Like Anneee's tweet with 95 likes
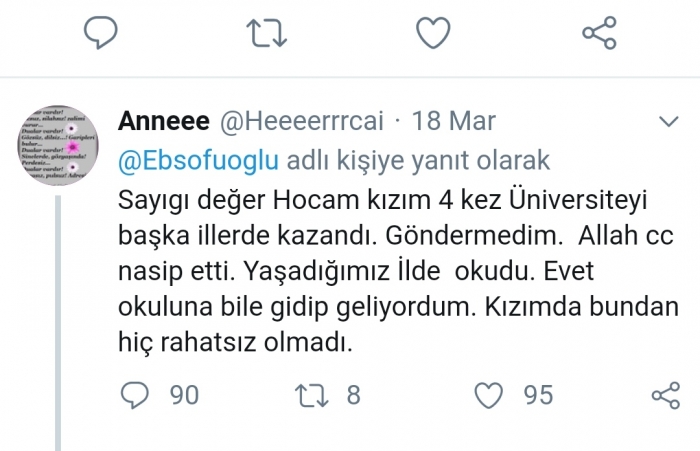Image resolution: width=700 pixels, height=451 pixels. [x=489, y=395]
